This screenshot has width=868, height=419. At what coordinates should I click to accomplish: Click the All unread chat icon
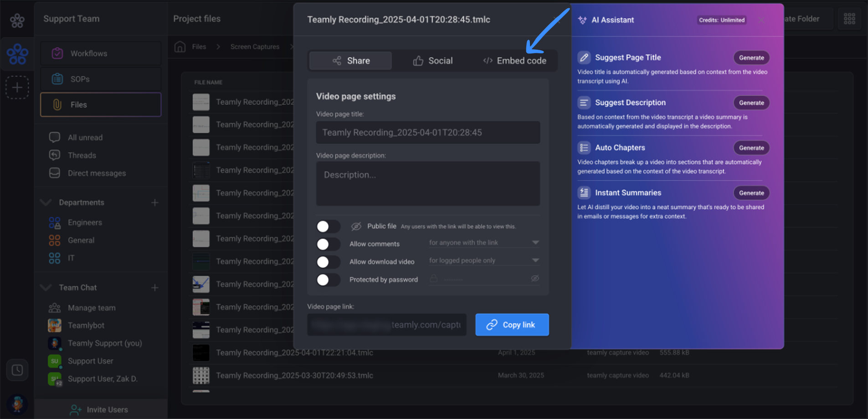click(x=54, y=137)
